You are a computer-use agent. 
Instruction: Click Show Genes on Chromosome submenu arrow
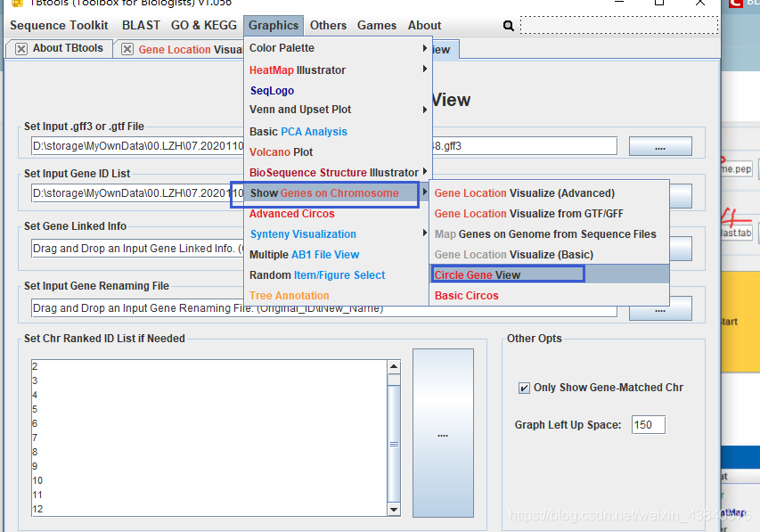(425, 192)
